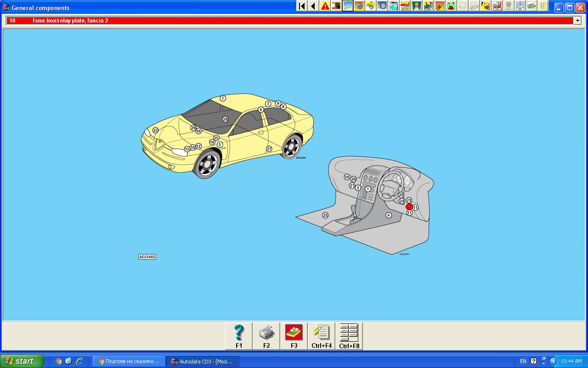Click the F2 print button
The image size is (588, 368).
tap(266, 336)
